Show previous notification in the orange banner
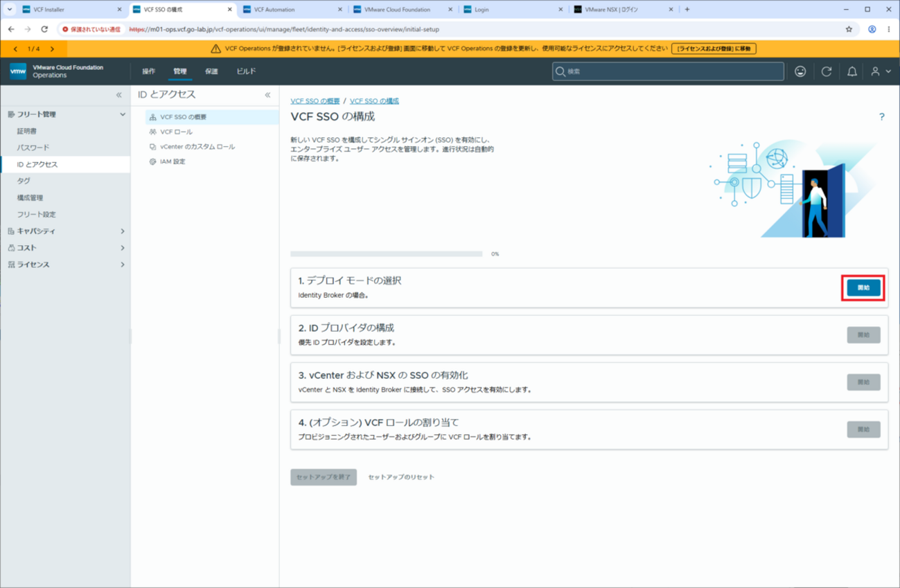This screenshot has height=588, width=900. coord(15,49)
